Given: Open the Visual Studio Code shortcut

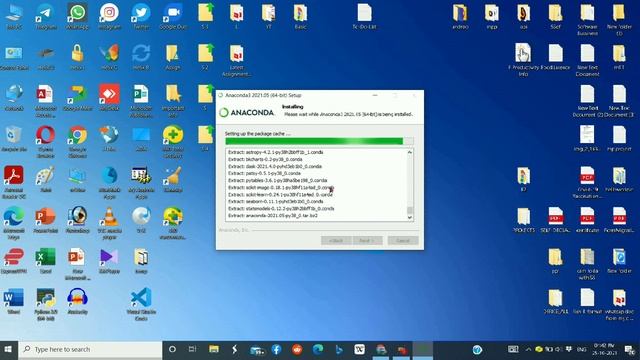Looking at the screenshot, I should click(141, 304).
